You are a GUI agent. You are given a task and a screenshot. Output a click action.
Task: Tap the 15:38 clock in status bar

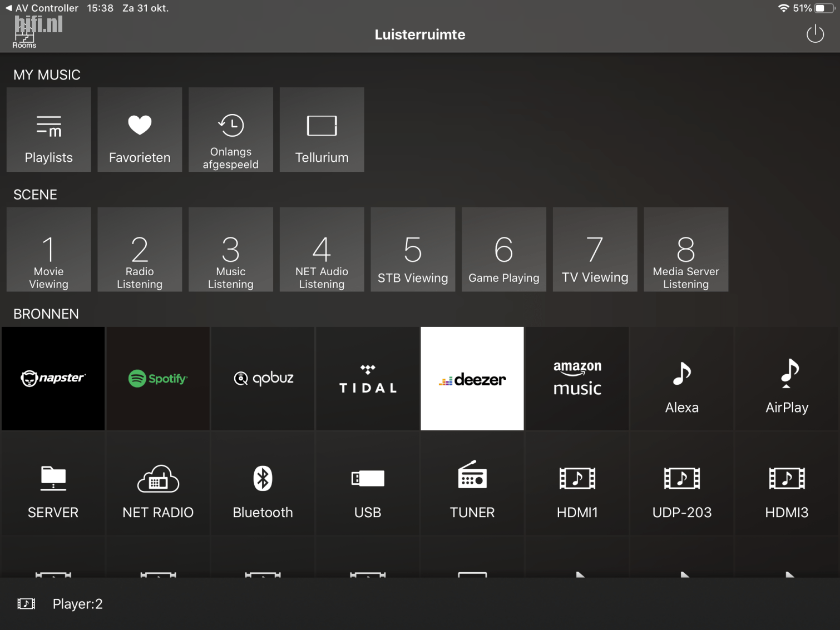[x=100, y=8]
